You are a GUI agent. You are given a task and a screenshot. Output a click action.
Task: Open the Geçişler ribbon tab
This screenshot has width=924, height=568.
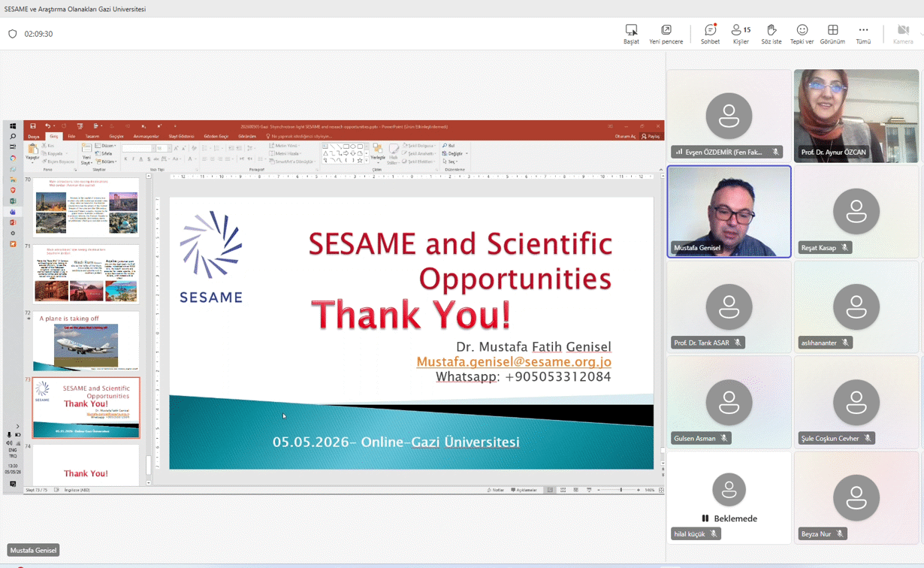tap(116, 137)
